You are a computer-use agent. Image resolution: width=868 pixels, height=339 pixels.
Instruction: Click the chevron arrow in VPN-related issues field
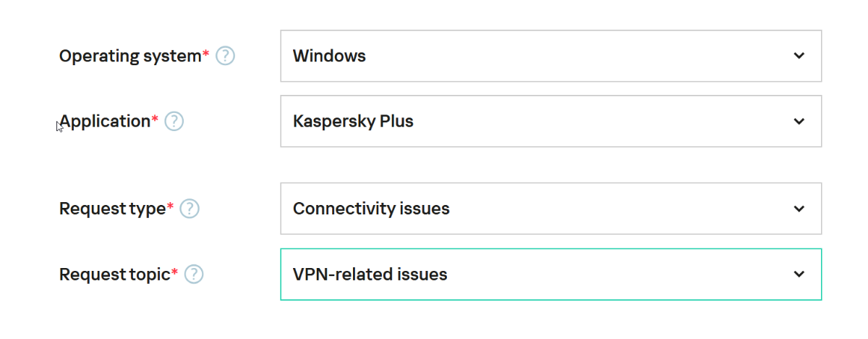tap(799, 275)
